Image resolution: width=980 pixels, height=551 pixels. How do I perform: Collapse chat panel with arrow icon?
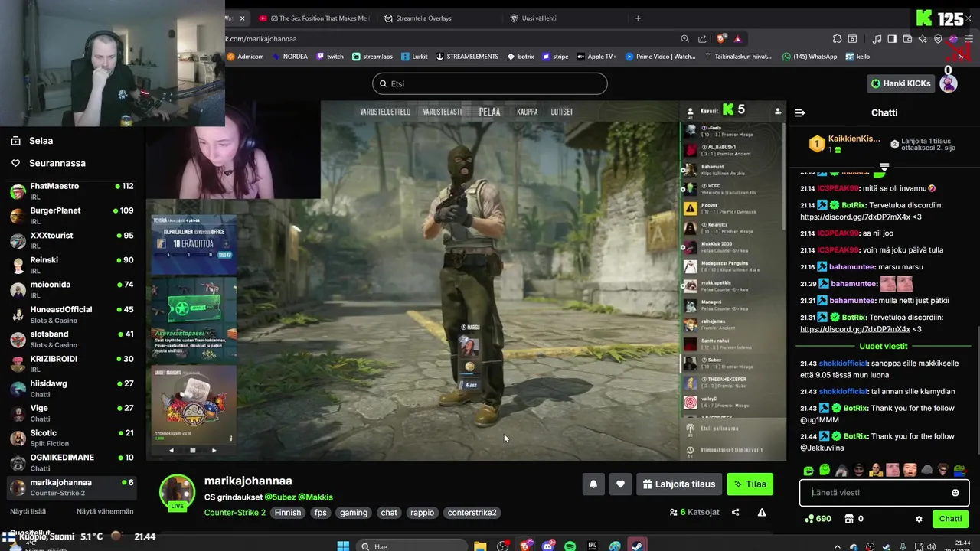(800, 112)
